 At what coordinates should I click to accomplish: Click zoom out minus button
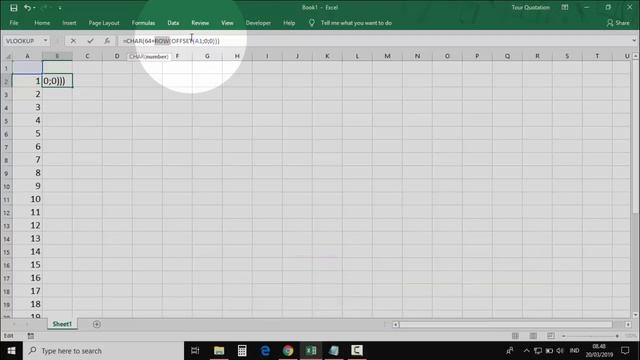564,336
